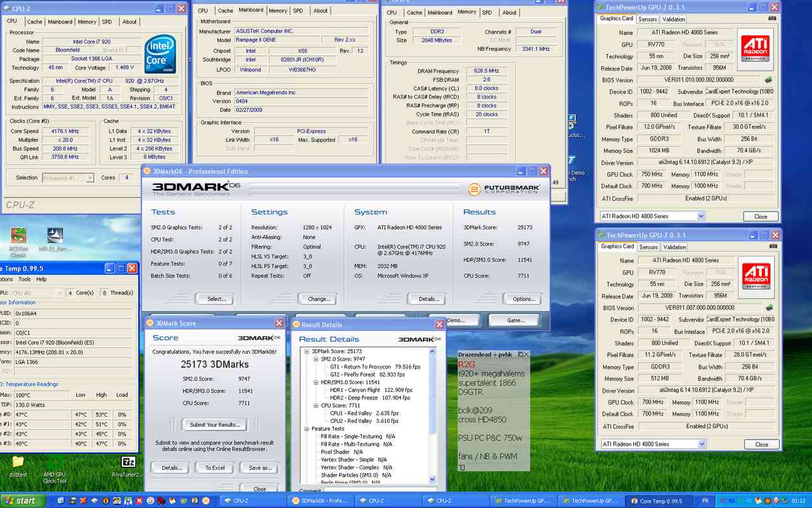Close the Drazenedead sticky note with its X

coord(527,354)
